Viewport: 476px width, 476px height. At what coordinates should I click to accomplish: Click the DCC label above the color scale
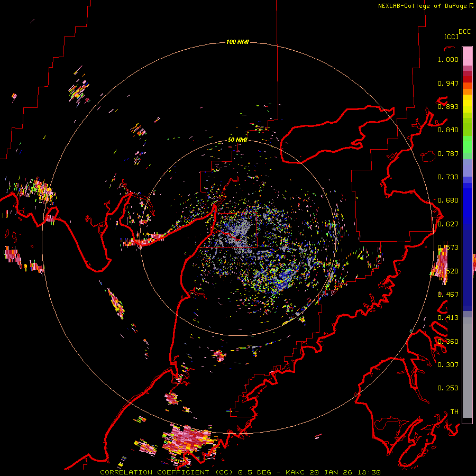click(x=464, y=32)
